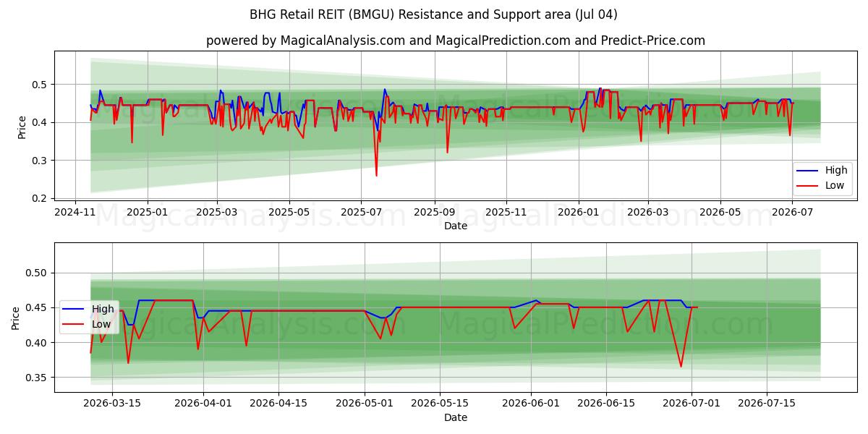Click the '2026-05' tick label

click(720, 212)
